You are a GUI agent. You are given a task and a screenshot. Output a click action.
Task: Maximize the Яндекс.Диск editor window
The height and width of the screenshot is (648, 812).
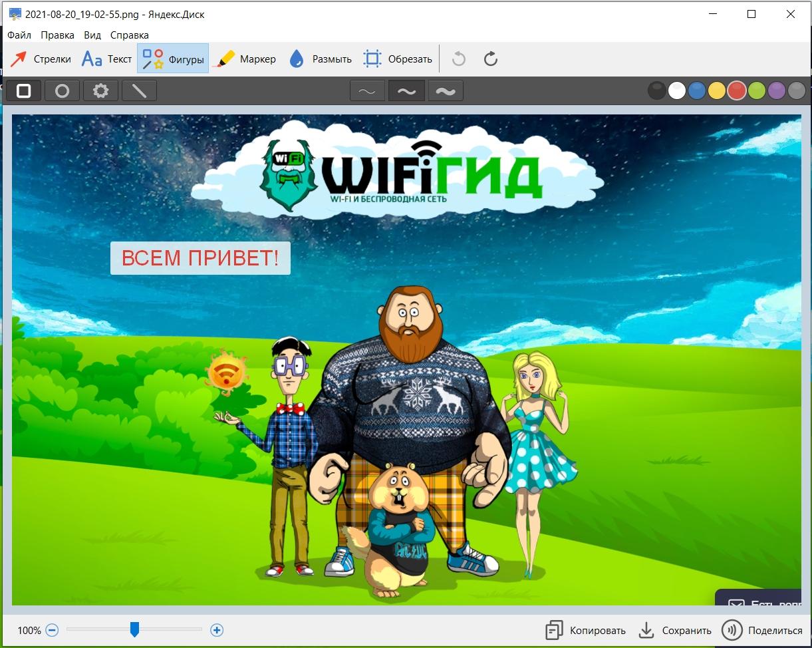[x=751, y=14]
